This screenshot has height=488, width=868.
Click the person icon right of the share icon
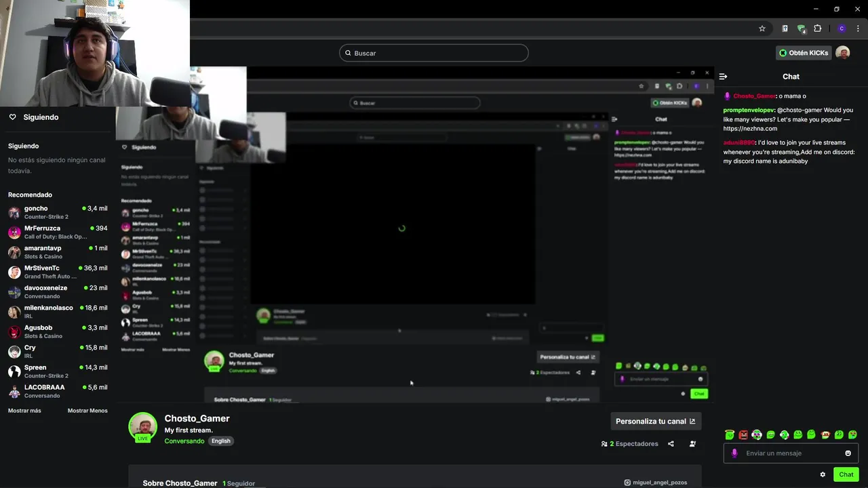pyautogui.click(x=692, y=444)
